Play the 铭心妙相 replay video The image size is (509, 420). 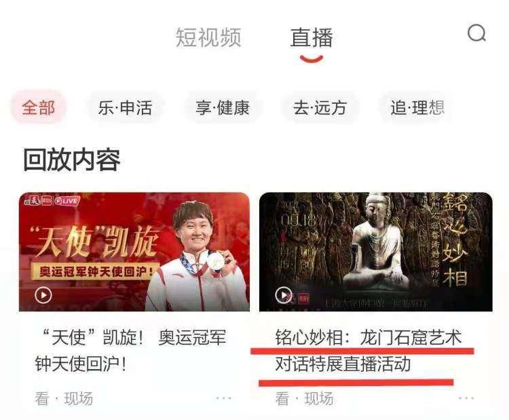[284, 295]
